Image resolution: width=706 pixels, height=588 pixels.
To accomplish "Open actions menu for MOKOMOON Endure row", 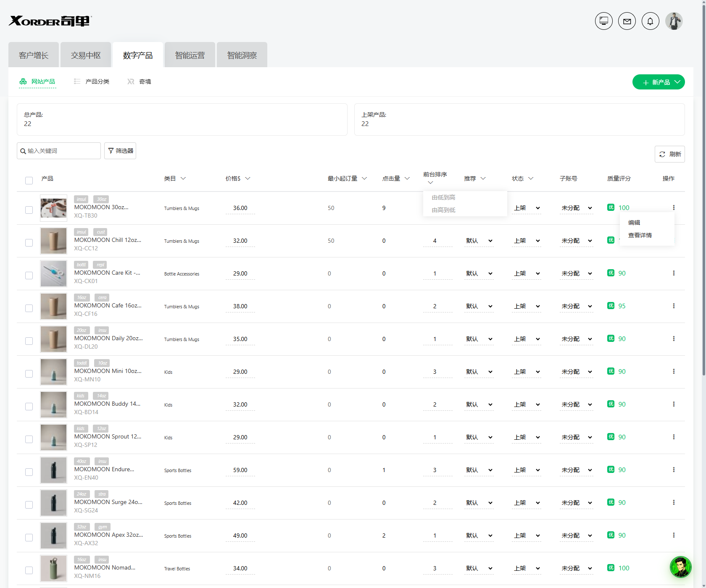I will point(674,470).
